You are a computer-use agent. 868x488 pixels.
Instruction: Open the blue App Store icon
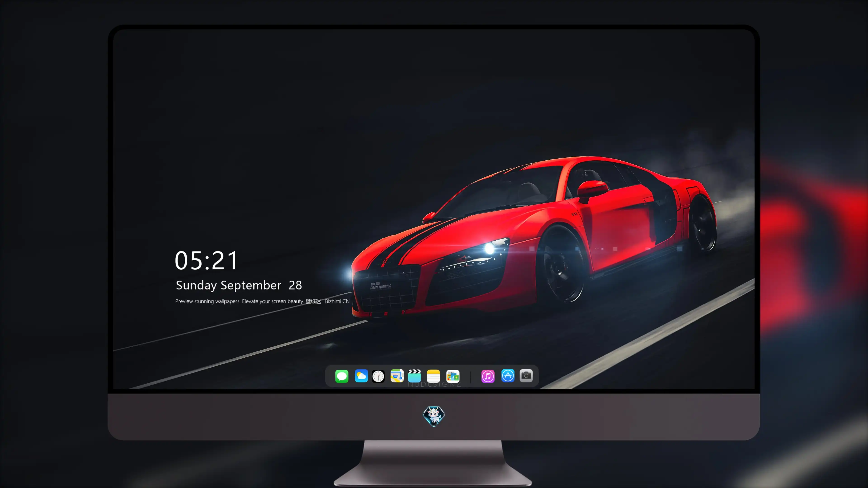point(508,376)
